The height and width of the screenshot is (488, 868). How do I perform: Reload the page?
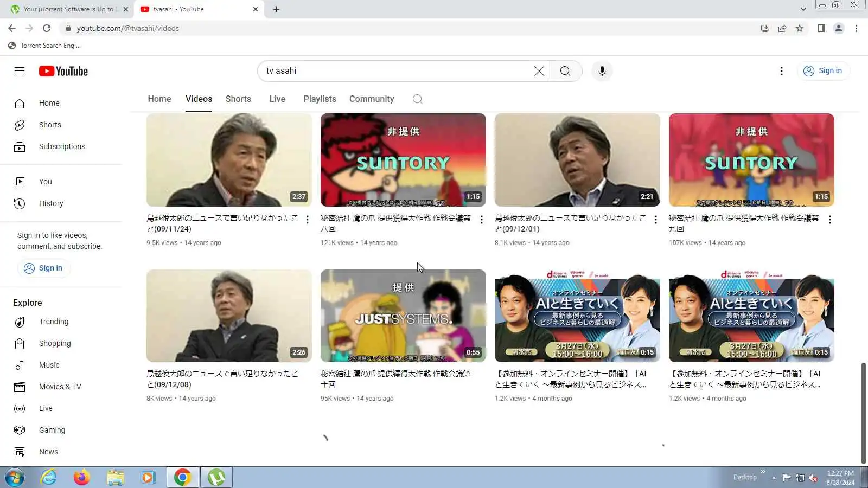coord(47,28)
